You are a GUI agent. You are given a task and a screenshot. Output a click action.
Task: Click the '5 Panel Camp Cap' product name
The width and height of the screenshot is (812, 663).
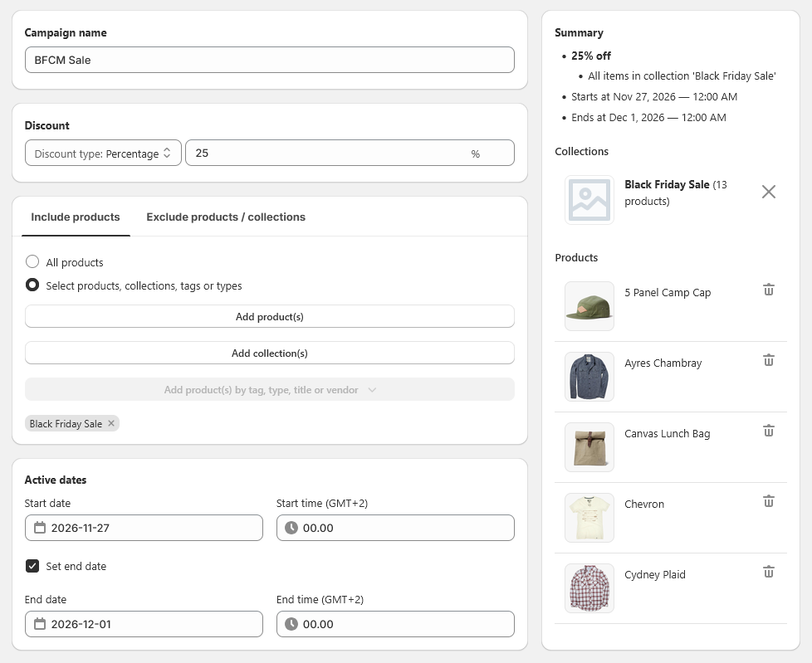[668, 292]
